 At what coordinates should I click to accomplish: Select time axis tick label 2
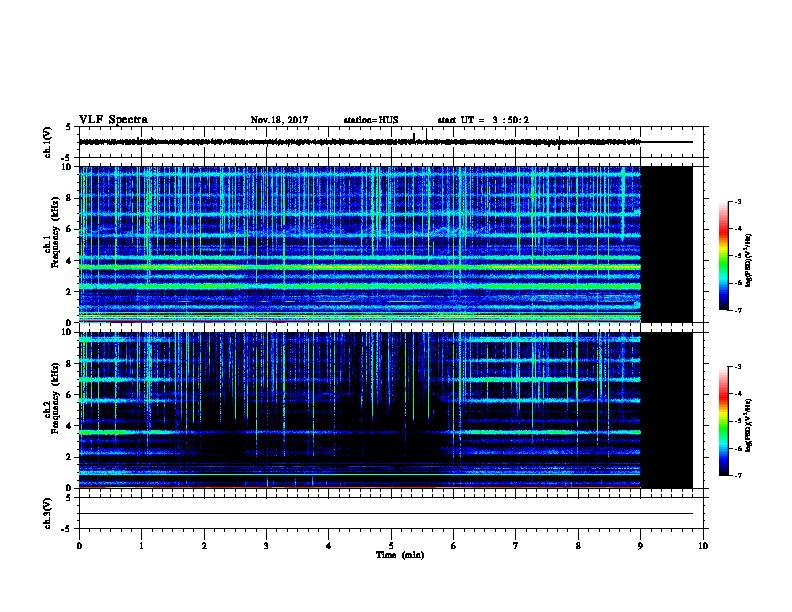(x=204, y=546)
